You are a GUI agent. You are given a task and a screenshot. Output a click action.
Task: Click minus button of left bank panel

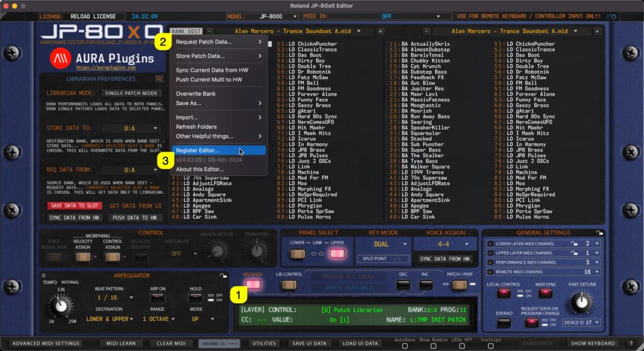click(x=209, y=31)
